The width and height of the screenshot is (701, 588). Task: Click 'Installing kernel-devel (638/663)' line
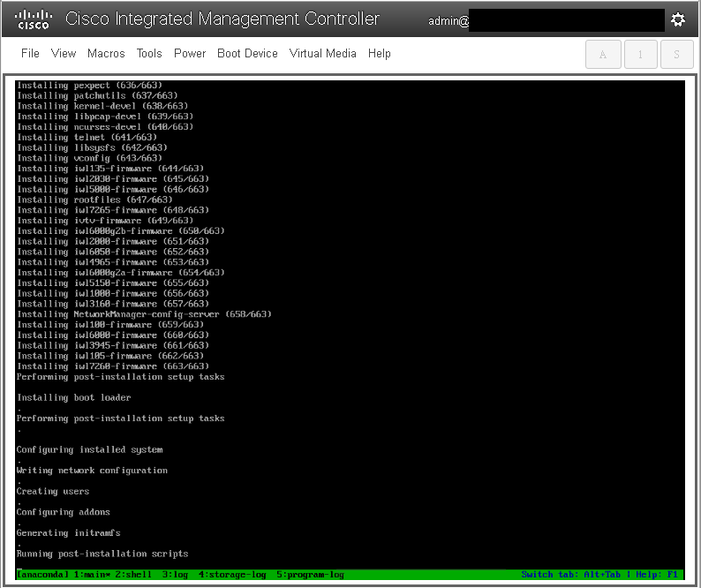coord(102,106)
